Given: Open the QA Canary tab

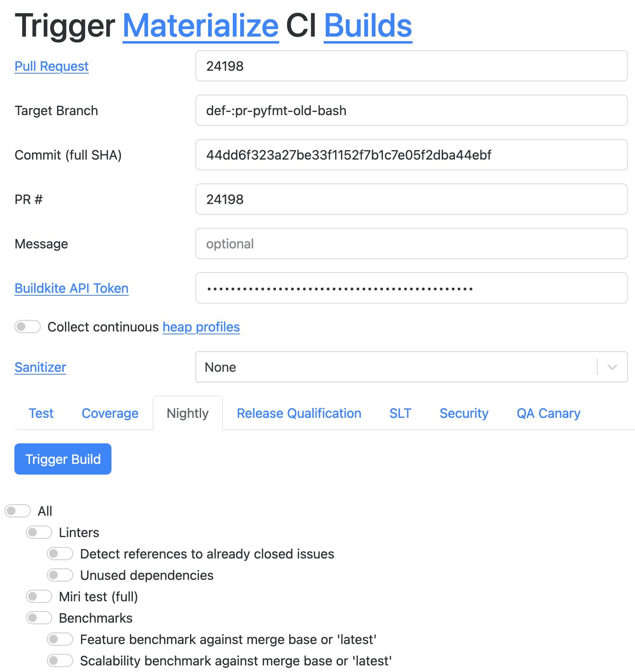Looking at the screenshot, I should pyautogui.click(x=549, y=413).
